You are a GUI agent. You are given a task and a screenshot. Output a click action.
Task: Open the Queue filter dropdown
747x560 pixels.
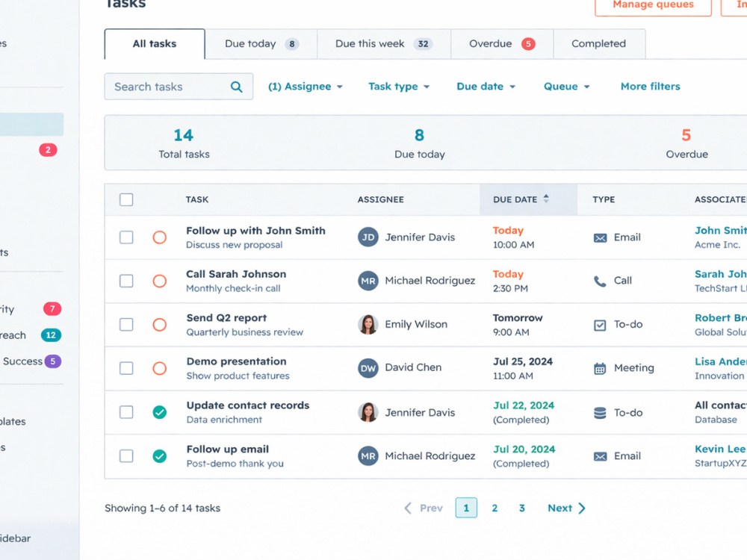(x=566, y=87)
